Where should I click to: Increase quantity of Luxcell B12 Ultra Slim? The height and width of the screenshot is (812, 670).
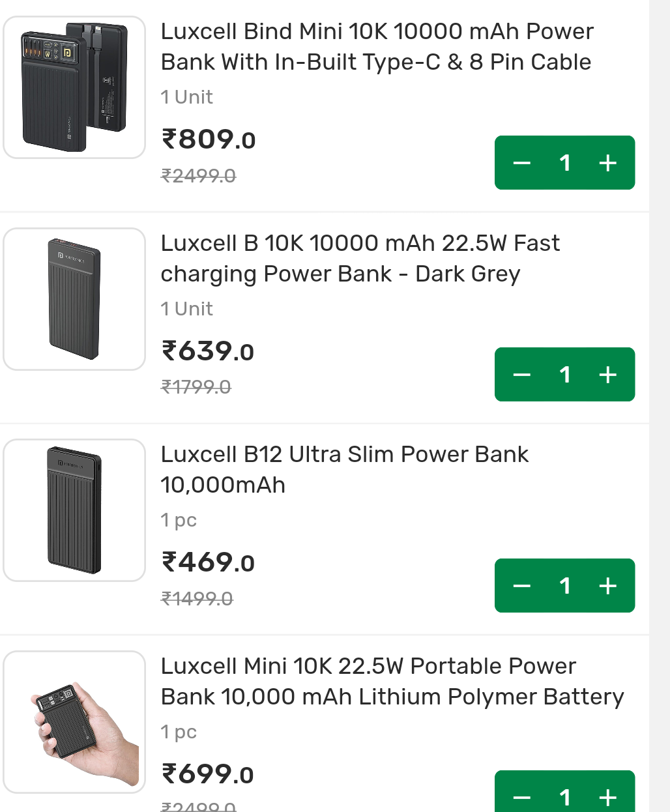(607, 585)
